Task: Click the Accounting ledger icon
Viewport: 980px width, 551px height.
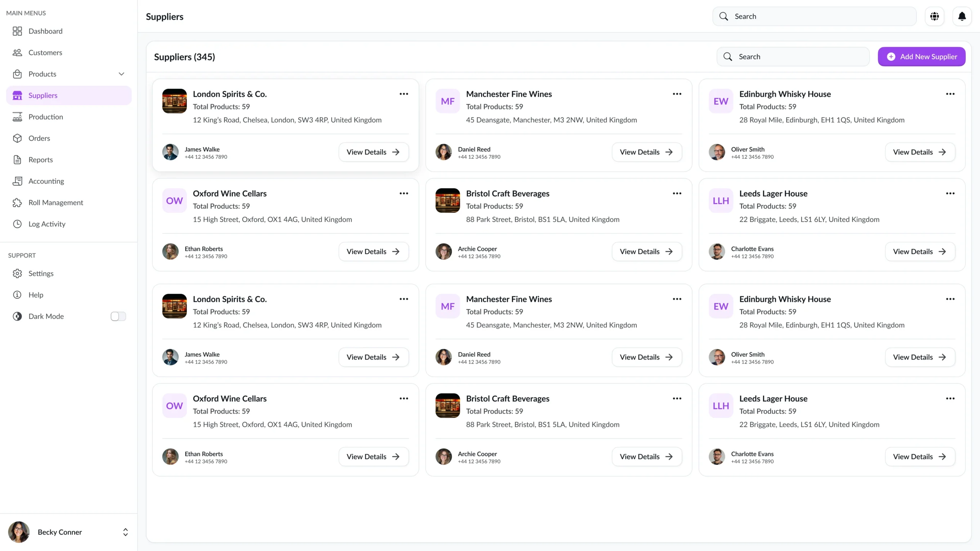Action: (17, 181)
